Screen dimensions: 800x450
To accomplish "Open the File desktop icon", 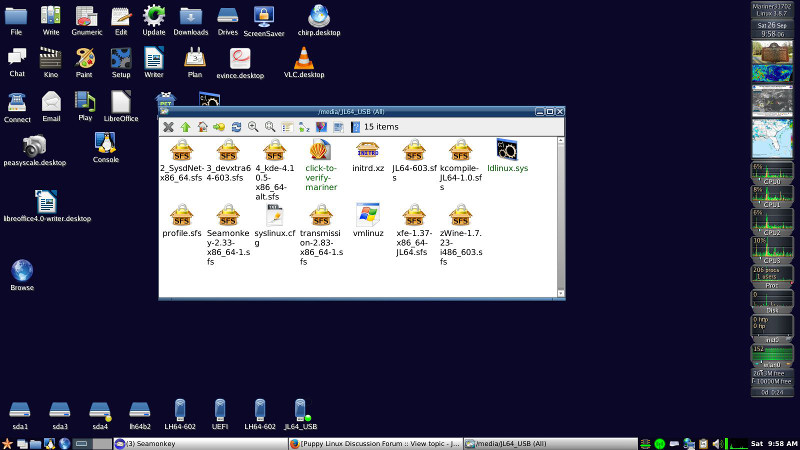I will coord(16,20).
